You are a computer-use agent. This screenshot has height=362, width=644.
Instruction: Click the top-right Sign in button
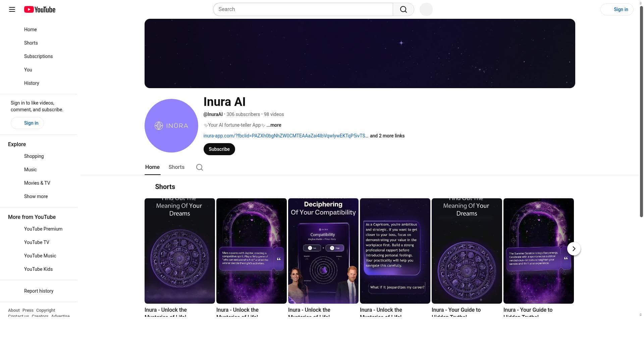[x=617, y=9]
